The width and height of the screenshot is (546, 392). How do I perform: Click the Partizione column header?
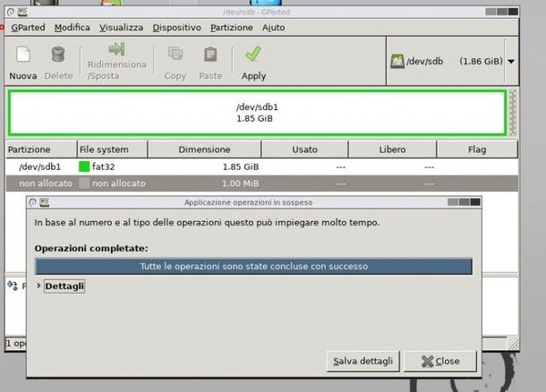(x=41, y=149)
